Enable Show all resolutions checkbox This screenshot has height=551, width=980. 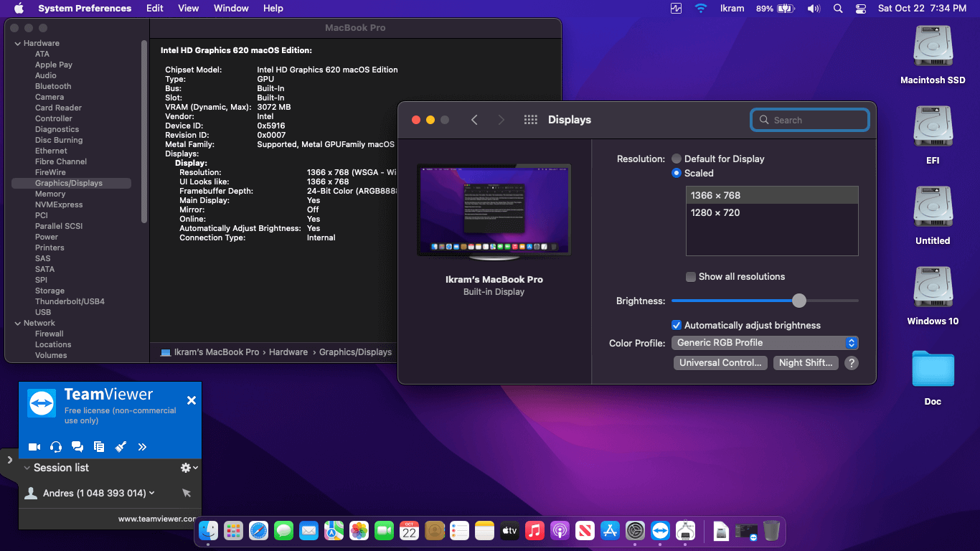691,277
